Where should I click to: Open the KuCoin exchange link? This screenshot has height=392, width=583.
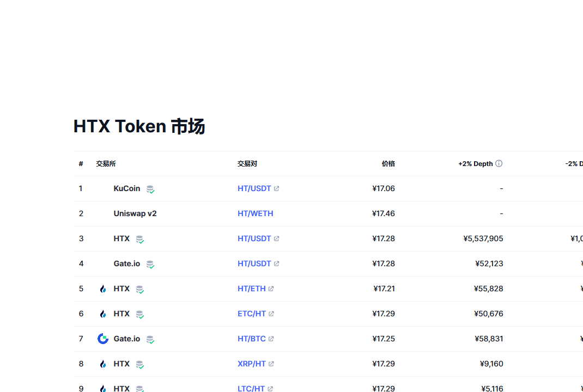click(x=127, y=188)
